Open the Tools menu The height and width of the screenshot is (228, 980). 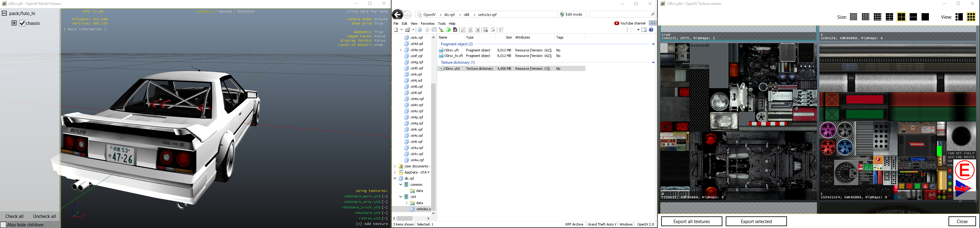click(442, 24)
